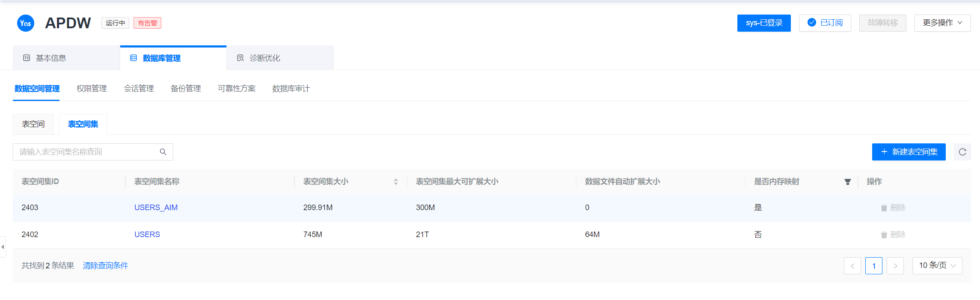The width and height of the screenshot is (980, 300).
Task: Click the search magnifier icon
Action: 163,152
